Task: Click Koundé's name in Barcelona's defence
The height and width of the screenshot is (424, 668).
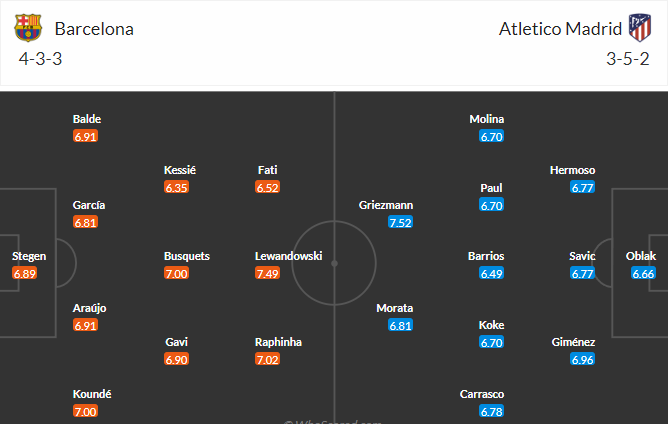Action: tap(92, 394)
